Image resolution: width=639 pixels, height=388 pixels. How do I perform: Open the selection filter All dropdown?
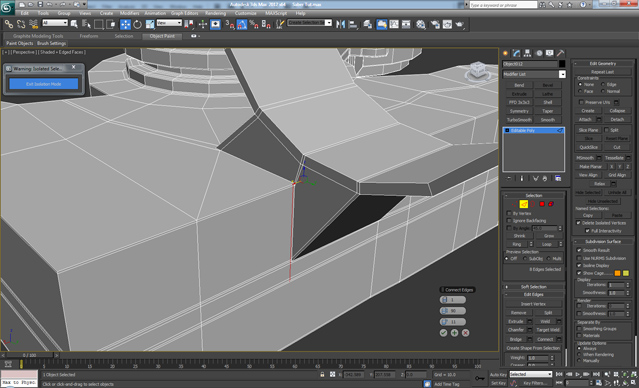coord(55,23)
